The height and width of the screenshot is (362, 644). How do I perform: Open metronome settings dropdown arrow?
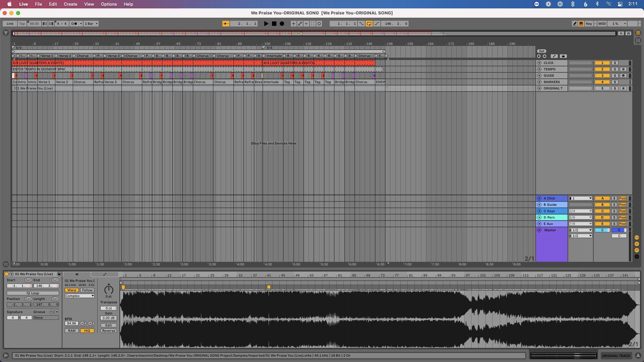pos(81,24)
